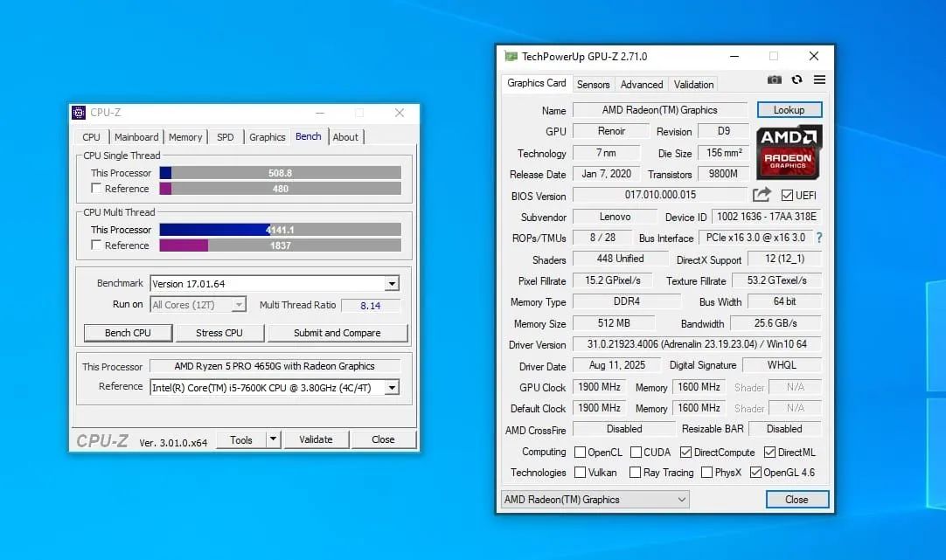Click the Close button in GPU-Z
The width and height of the screenshot is (946, 560).
pyautogui.click(x=797, y=499)
